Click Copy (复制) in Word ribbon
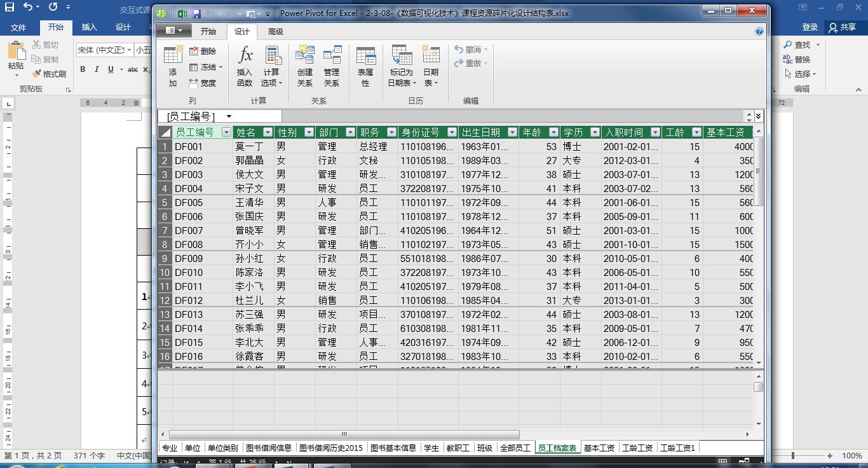The width and height of the screenshot is (868, 468). click(44, 59)
